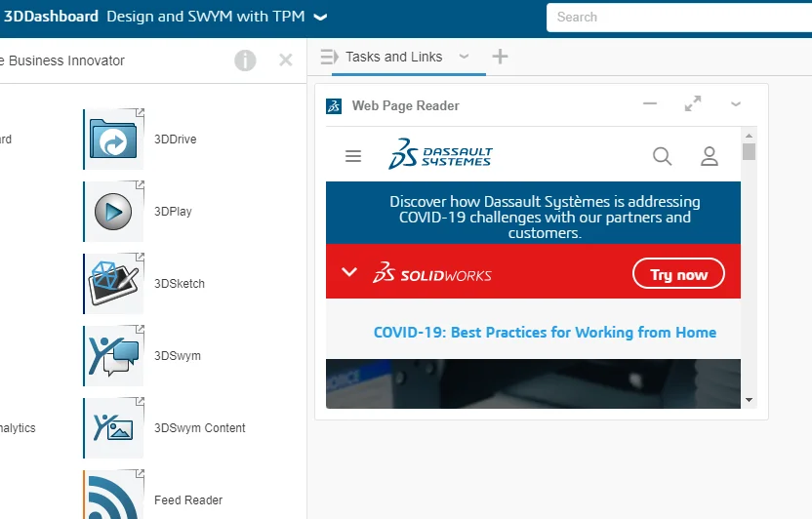This screenshot has width=812, height=519.
Task: Click the web page scrollbar thumb
Action: (x=749, y=151)
